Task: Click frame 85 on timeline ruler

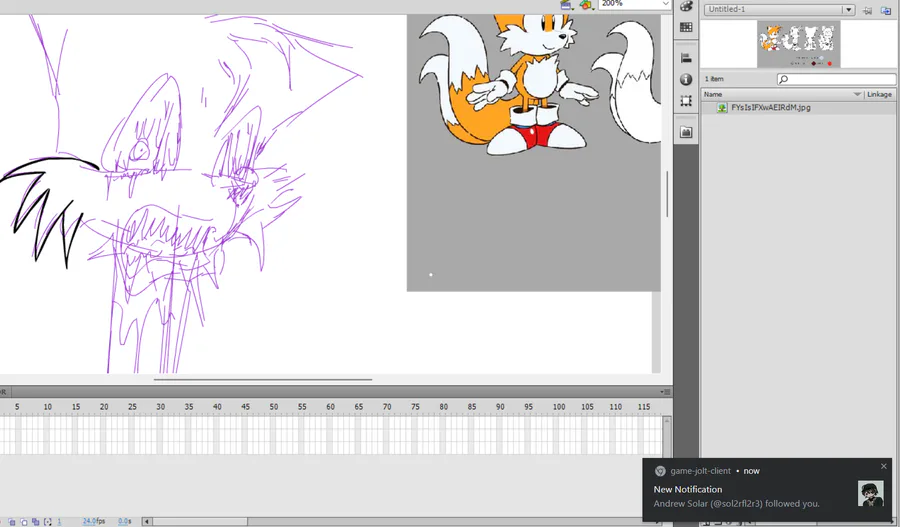Action: click(x=471, y=406)
